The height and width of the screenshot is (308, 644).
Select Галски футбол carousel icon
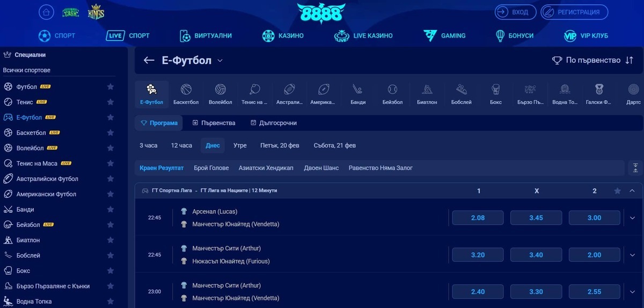[598, 95]
